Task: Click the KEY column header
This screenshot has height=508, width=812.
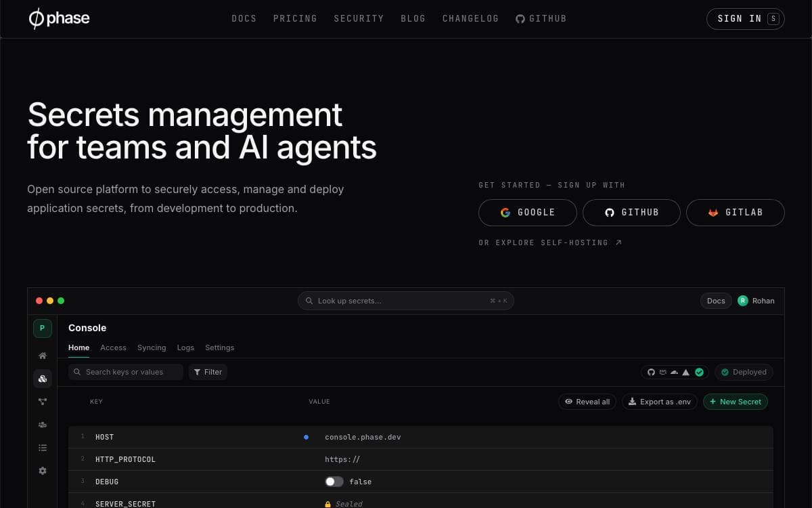Action: click(x=96, y=402)
